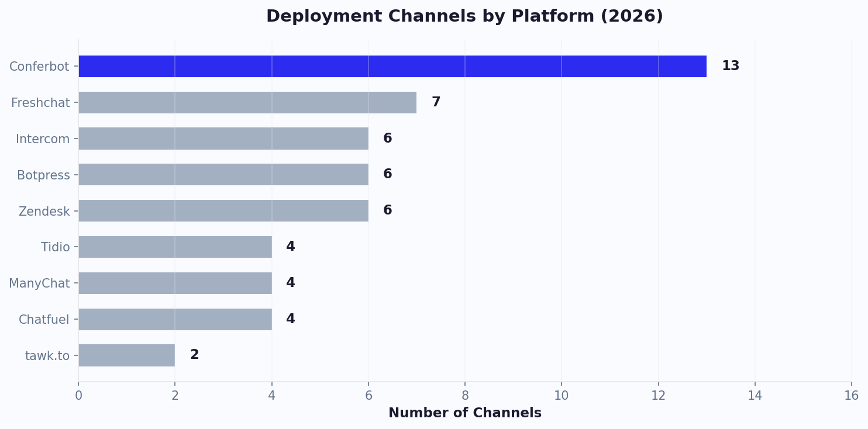Click the Number of Channels axis title

click(x=465, y=412)
